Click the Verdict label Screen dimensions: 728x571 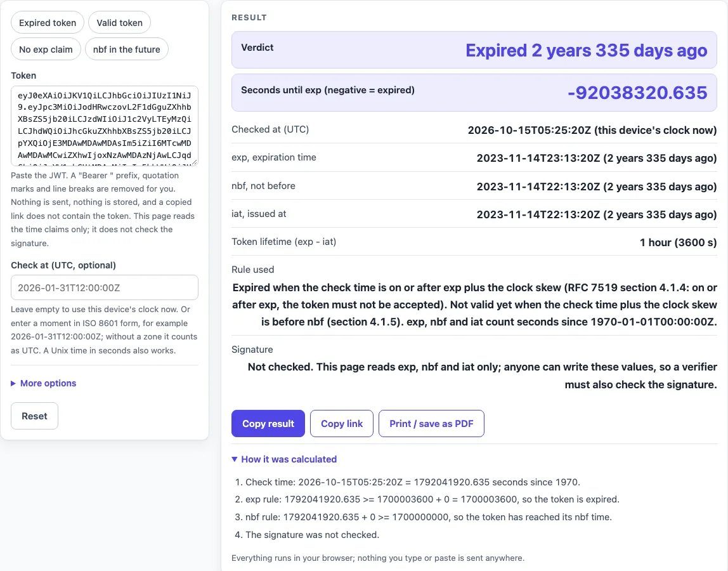[x=257, y=48]
